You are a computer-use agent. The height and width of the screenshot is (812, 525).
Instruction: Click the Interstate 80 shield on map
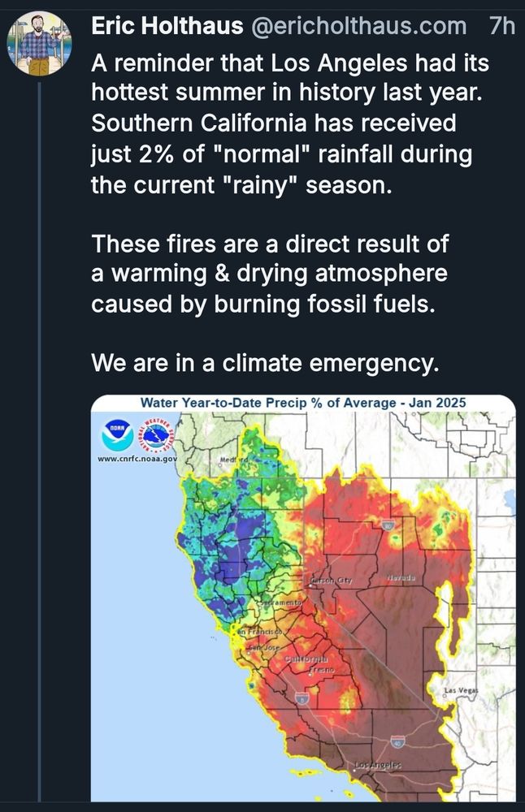click(388, 525)
